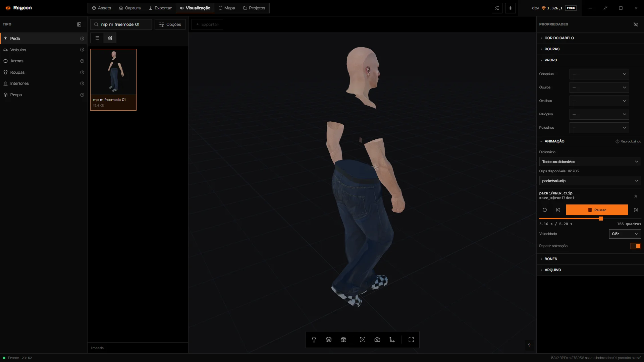Open the Chapéus dropdown
644x362 pixels.
tap(599, 74)
